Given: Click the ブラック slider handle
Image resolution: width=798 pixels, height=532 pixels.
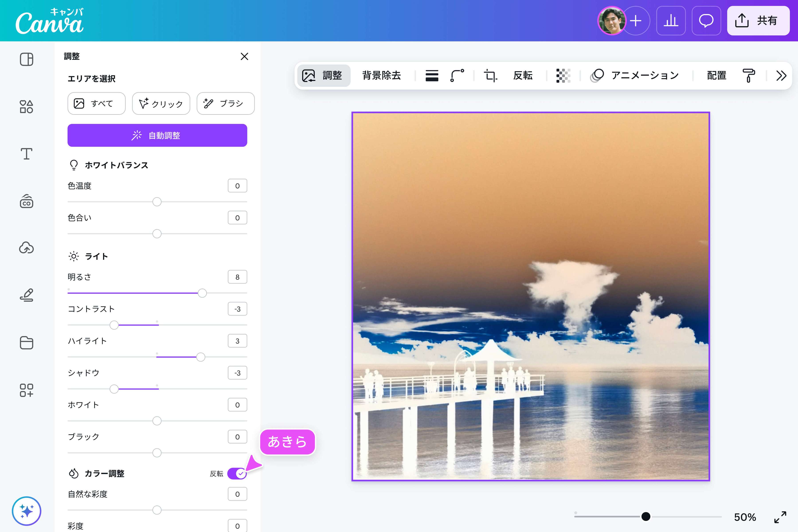Looking at the screenshot, I should pos(157,453).
